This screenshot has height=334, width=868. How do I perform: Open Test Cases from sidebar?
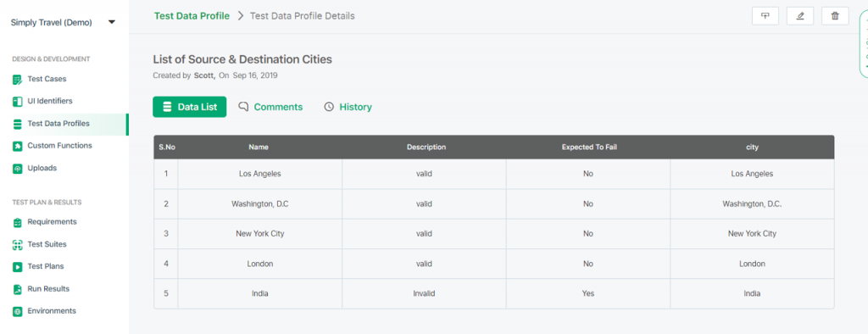[47, 79]
